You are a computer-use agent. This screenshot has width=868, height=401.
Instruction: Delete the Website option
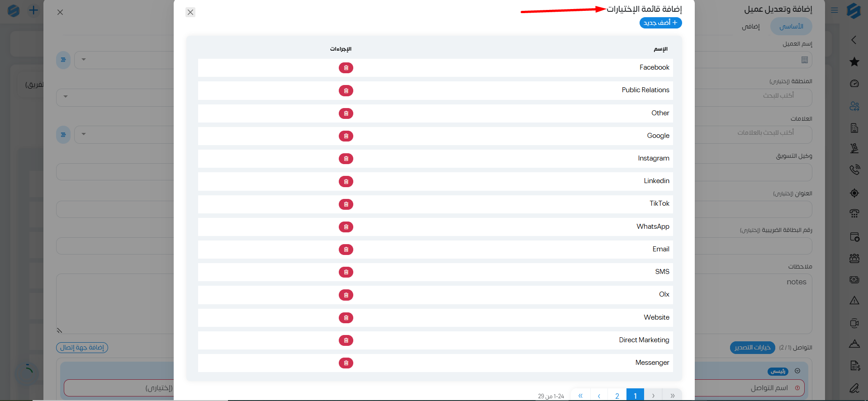346,317
